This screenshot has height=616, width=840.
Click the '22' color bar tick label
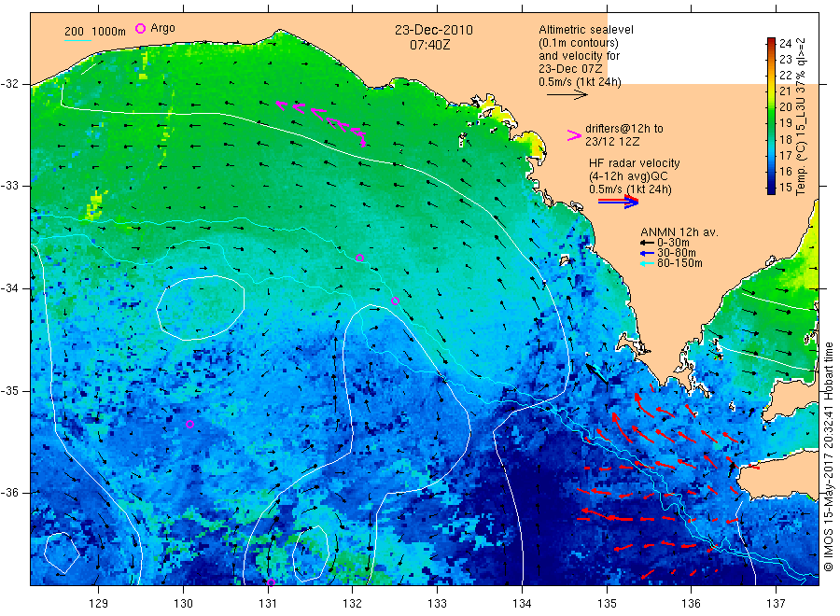tap(785, 75)
